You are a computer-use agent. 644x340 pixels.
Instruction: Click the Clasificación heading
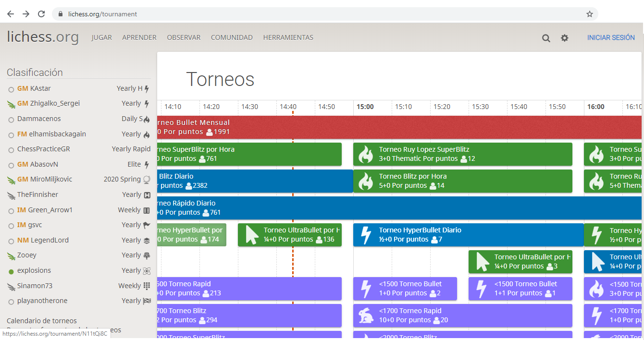tap(35, 73)
